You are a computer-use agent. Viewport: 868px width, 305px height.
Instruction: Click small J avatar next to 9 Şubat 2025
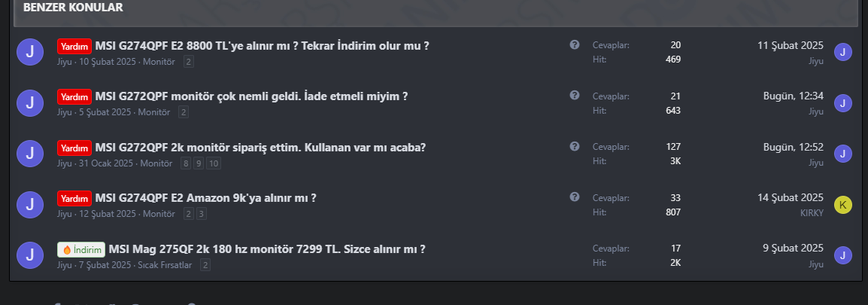tap(843, 255)
